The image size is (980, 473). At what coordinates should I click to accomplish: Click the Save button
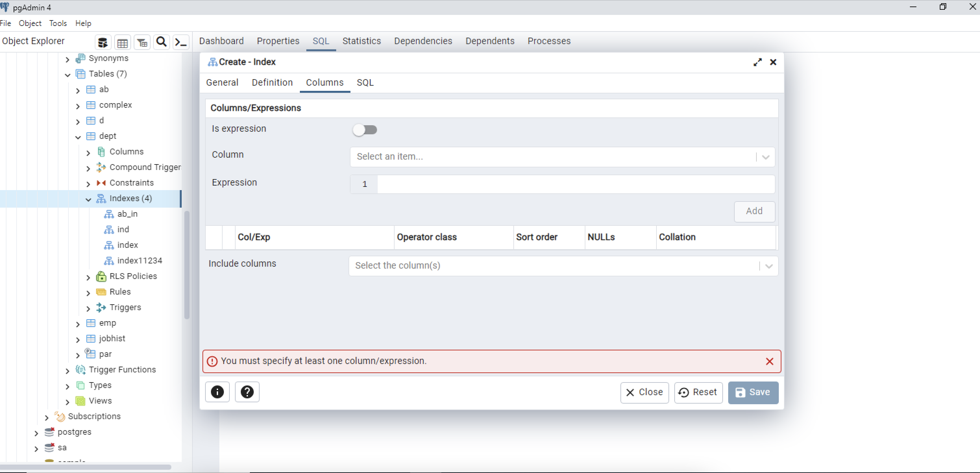(753, 393)
